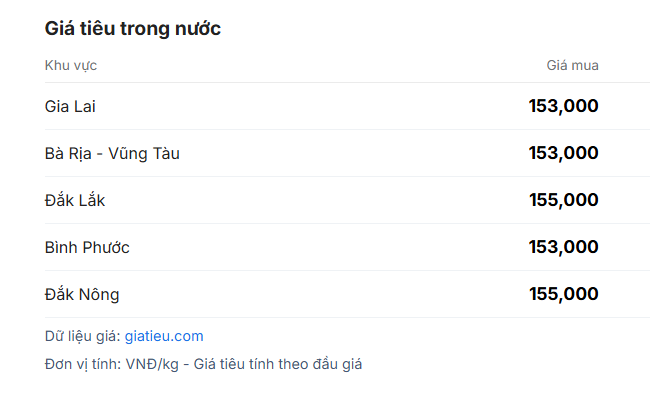Click Đắk Lắk price 155,000
Screen dimensions: 650x393
tap(563, 200)
